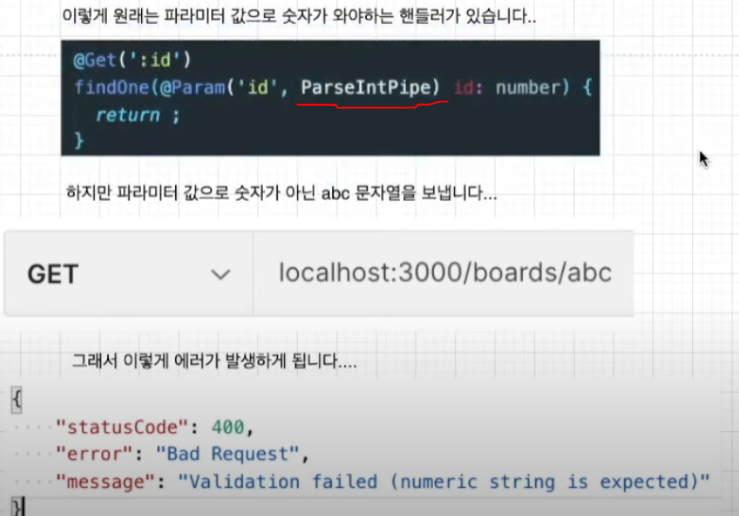Click the sentence starting with 그래서 이렇게
The height and width of the screenshot is (516, 739).
tap(214, 361)
